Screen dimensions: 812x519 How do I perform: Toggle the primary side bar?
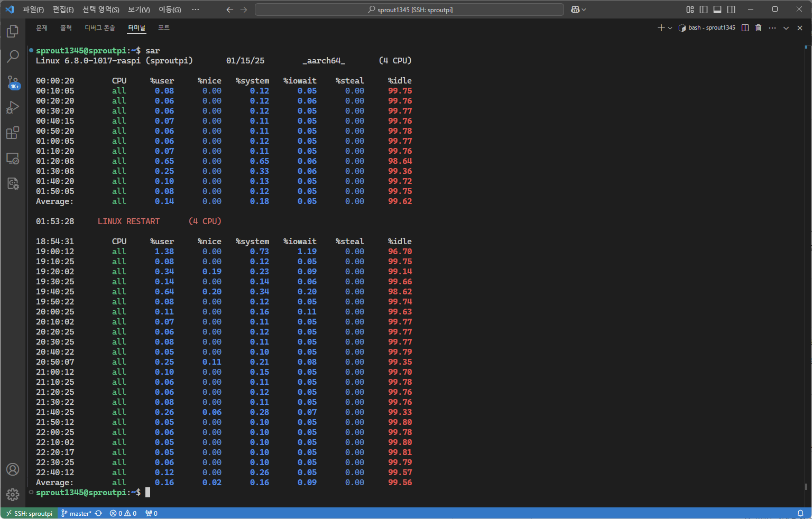coord(704,10)
